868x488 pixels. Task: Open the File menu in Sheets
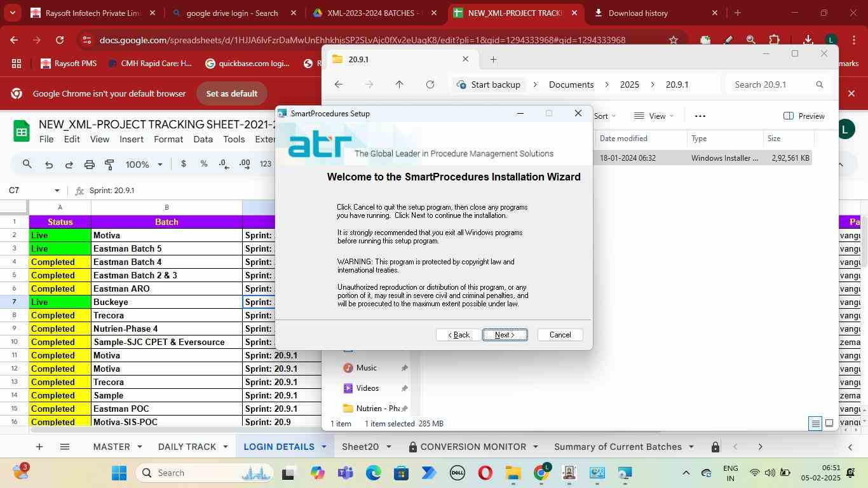tap(46, 139)
